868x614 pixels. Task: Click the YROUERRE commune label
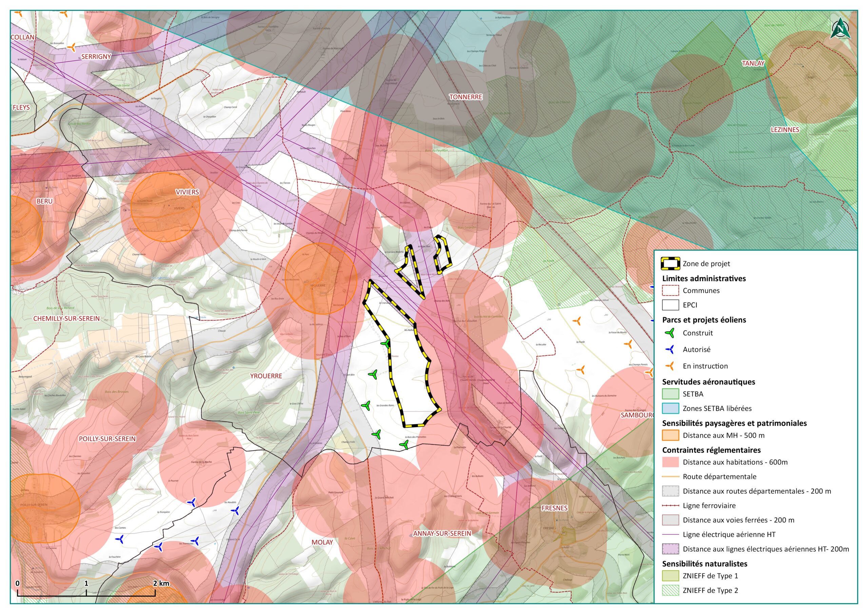point(266,376)
